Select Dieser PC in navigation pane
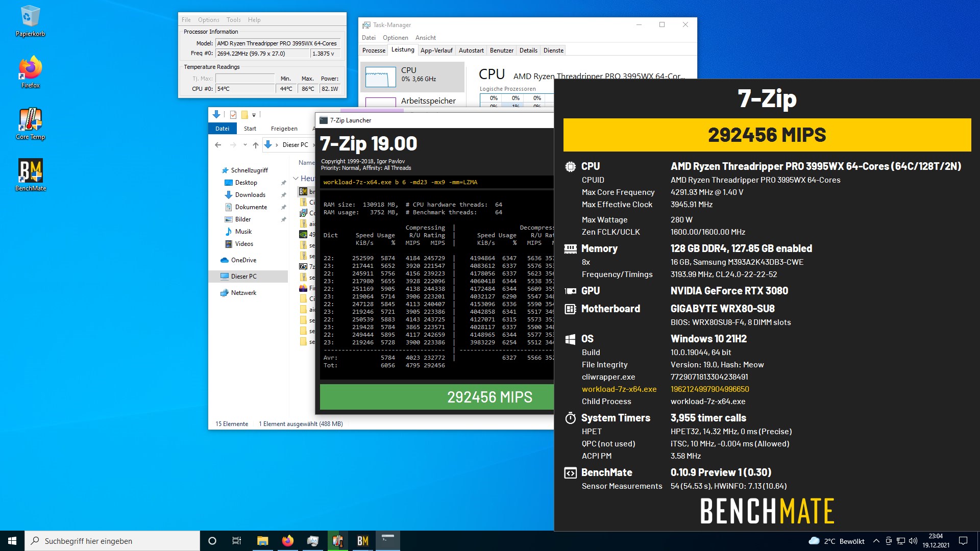Screen dimensions: 980x551 pyautogui.click(x=248, y=277)
